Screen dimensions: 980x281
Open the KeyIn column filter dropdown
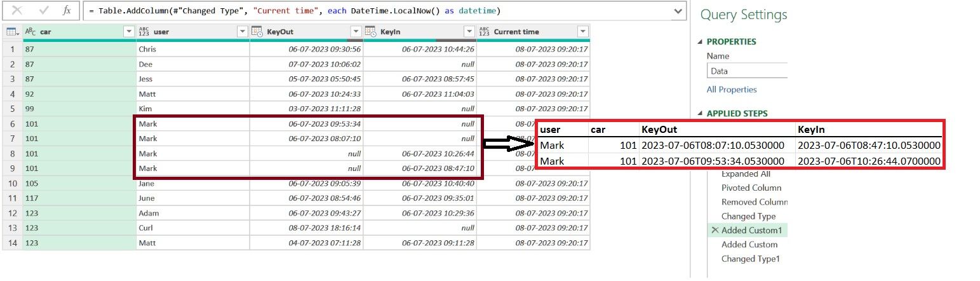(469, 32)
